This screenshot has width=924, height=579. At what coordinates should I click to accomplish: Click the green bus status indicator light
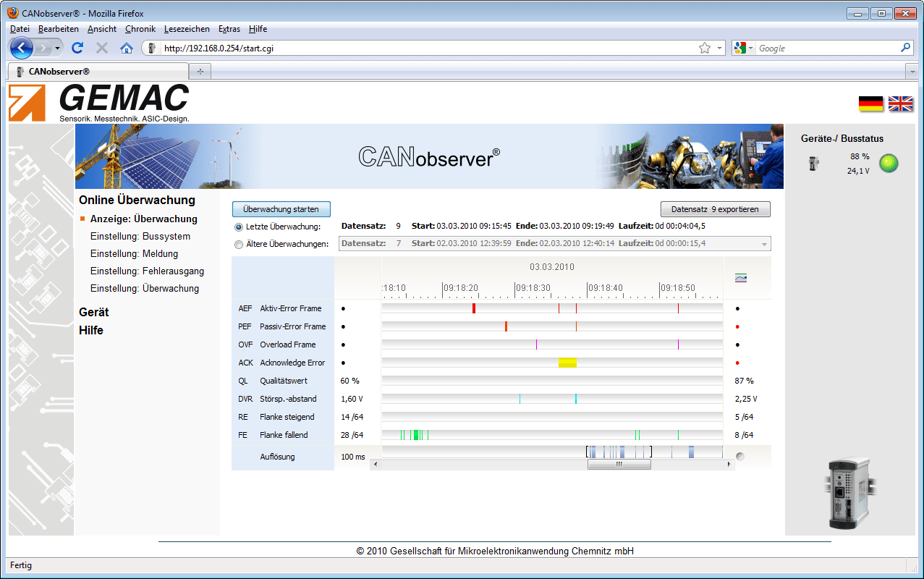[x=889, y=164]
